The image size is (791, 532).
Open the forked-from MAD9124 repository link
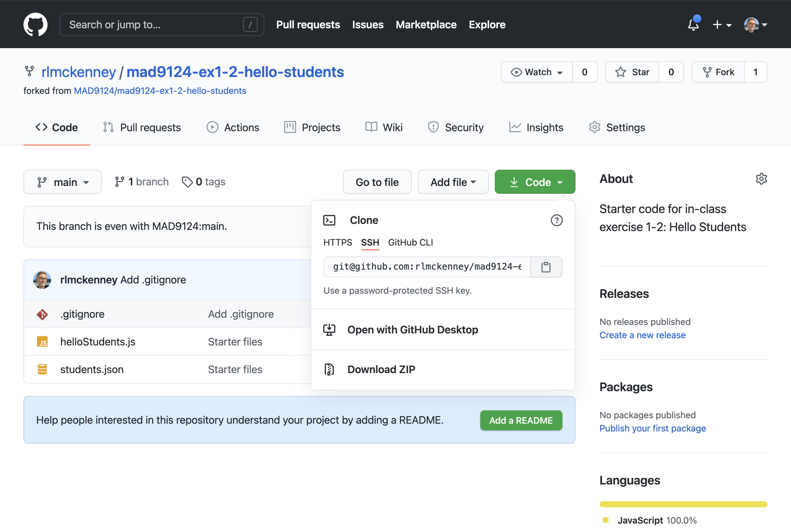coord(160,91)
